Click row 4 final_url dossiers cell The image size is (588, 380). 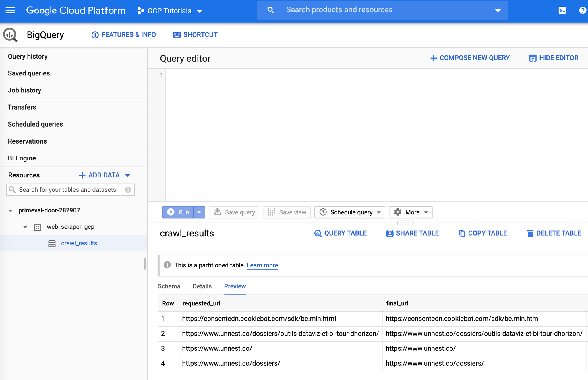[484, 364]
